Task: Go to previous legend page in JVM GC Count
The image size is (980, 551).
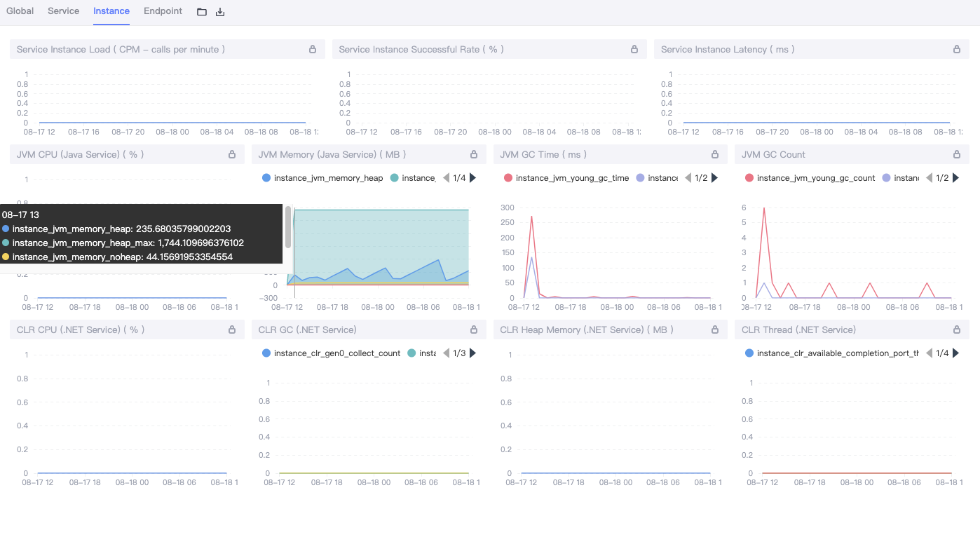Action: [929, 178]
